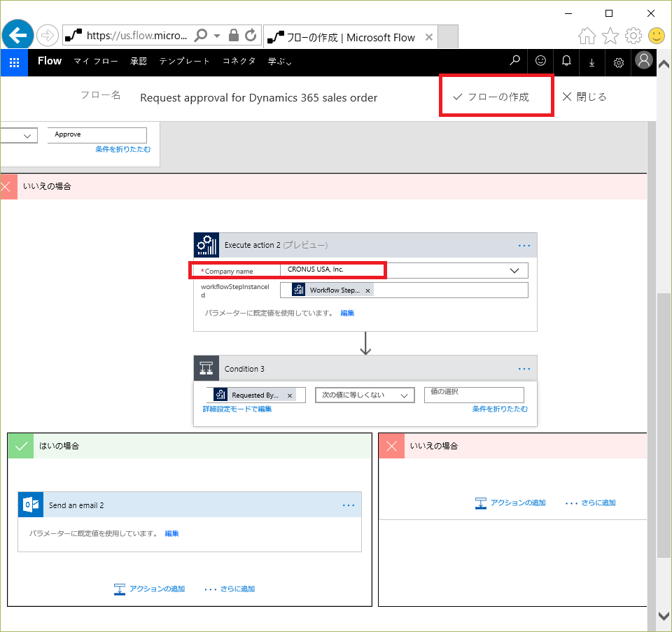Click the browser Back arrow button

point(17,35)
